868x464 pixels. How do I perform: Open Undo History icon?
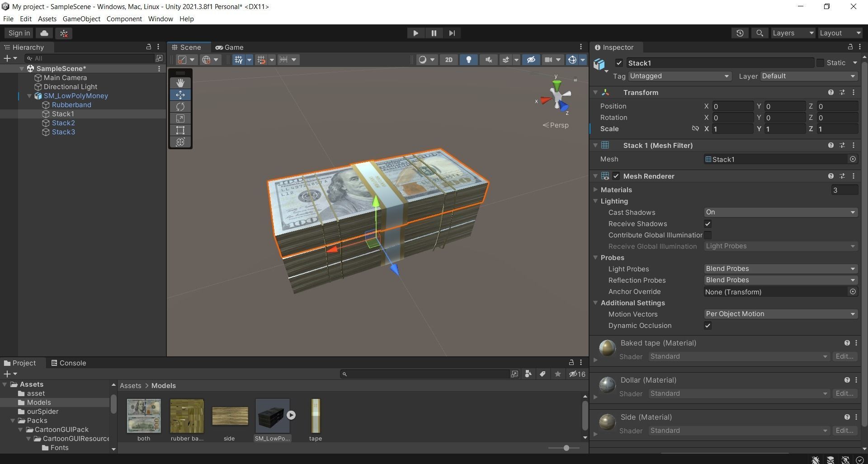[x=740, y=33]
